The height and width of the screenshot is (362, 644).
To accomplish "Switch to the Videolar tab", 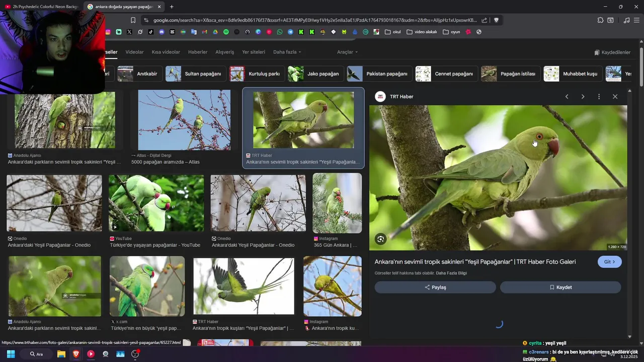I will 134,52.
